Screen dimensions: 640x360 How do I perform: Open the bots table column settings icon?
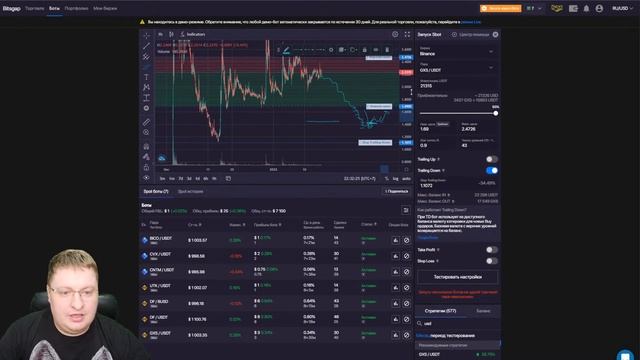click(x=406, y=210)
